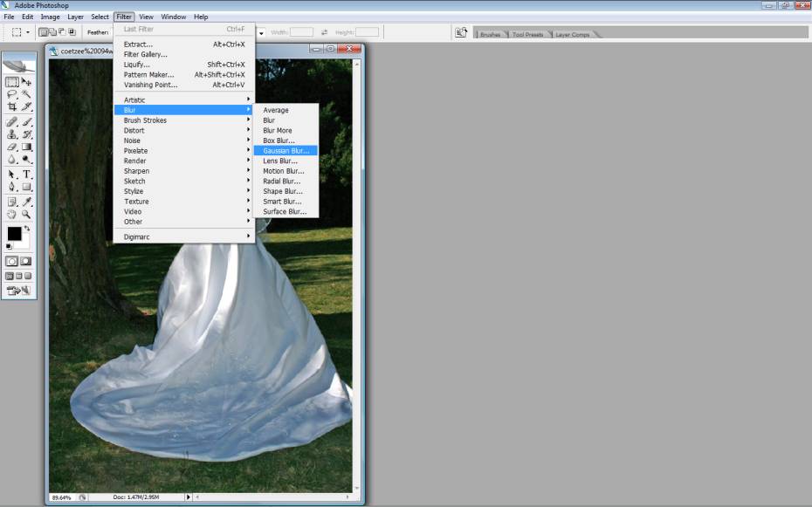This screenshot has height=507, width=812.
Task: Pick the Notes tool
Action: [x=12, y=202]
